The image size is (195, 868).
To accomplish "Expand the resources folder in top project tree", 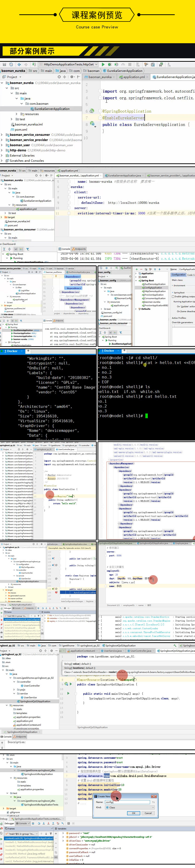I will [17, 114].
